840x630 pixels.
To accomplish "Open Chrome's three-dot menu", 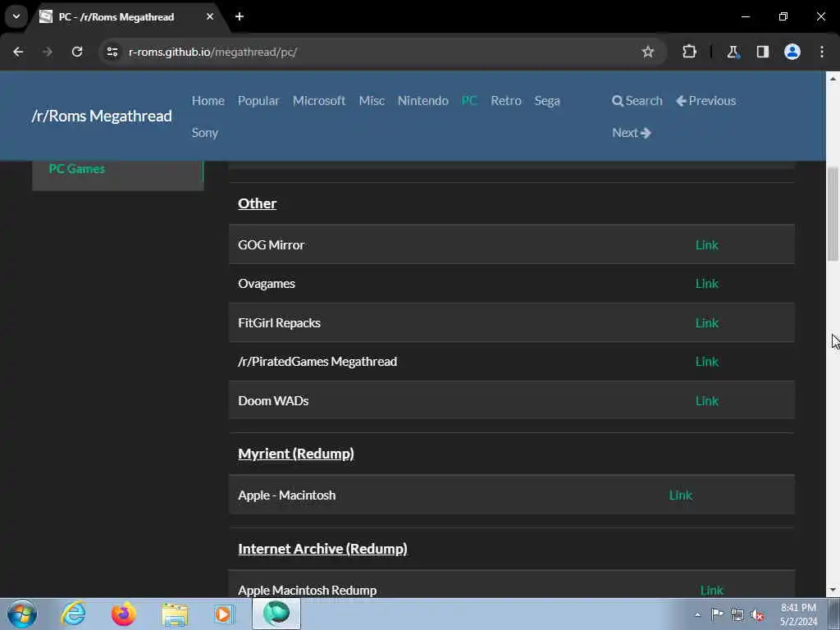I will pos(822,52).
